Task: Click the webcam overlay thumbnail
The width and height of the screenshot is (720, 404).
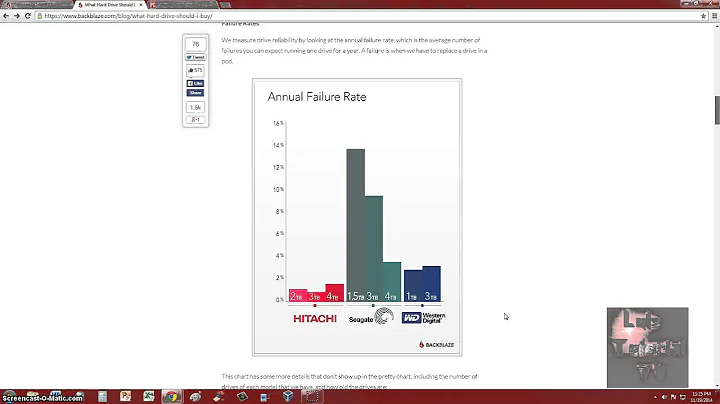Action: pyautogui.click(x=647, y=348)
